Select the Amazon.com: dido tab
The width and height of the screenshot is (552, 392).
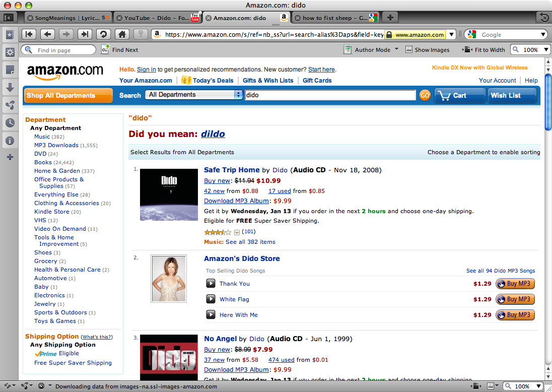pos(246,18)
